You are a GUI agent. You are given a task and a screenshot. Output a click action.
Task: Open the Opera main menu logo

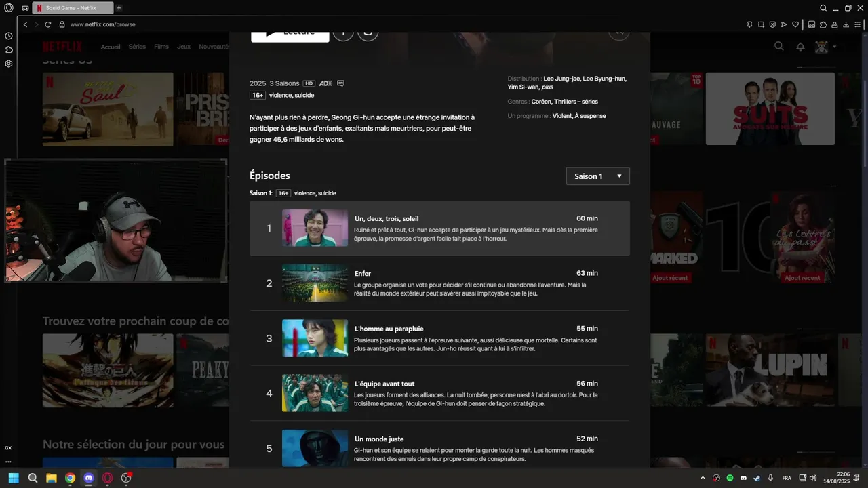click(9, 8)
